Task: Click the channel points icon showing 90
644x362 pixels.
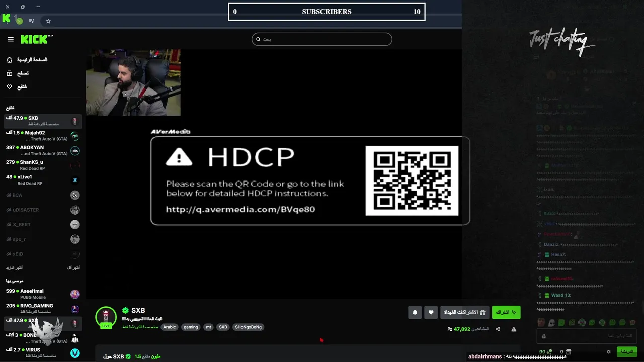Action: [x=545, y=352]
